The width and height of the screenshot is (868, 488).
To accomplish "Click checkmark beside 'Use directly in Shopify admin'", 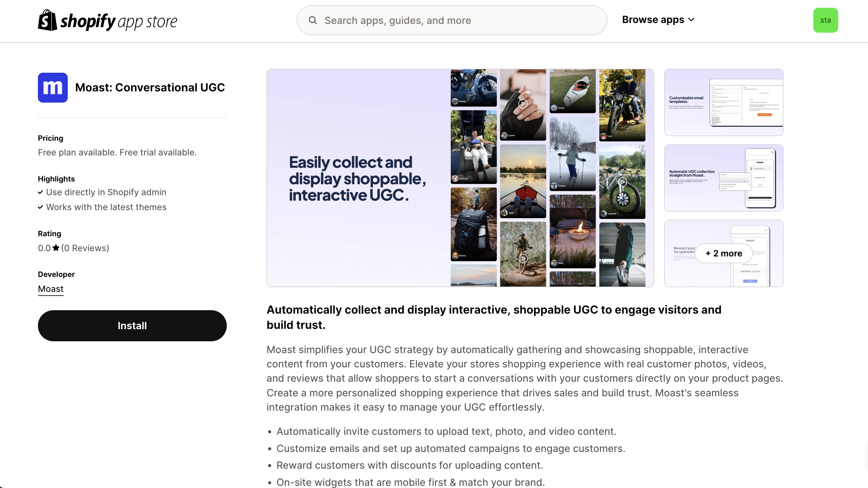I will tap(40, 192).
